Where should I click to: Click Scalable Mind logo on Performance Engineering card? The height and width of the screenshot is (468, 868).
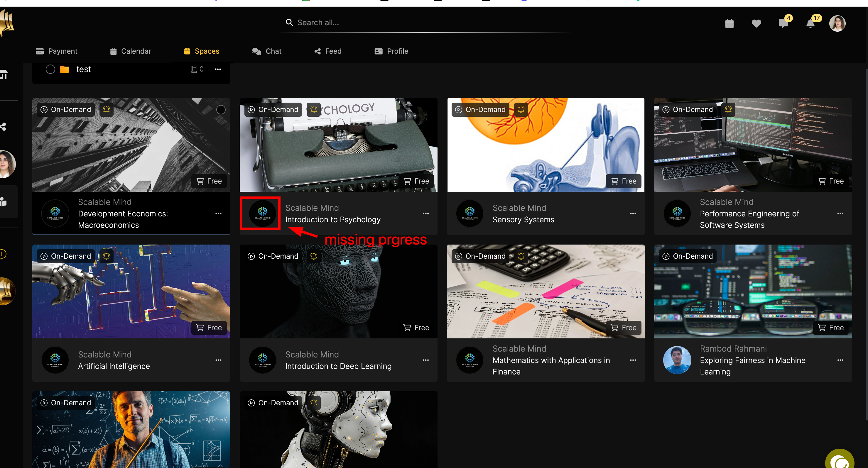point(677,213)
